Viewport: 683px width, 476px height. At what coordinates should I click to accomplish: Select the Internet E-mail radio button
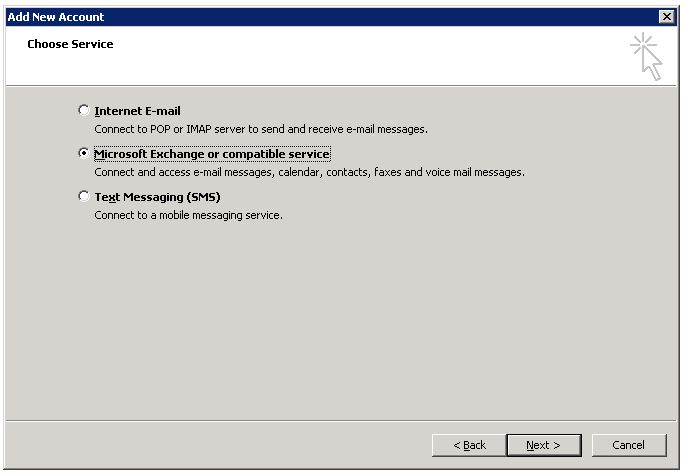point(84,111)
